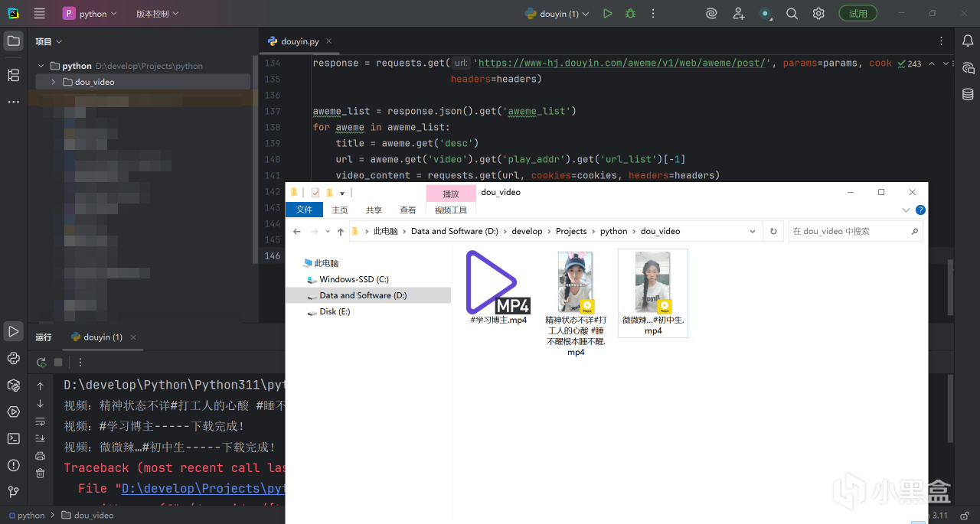Image resolution: width=980 pixels, height=524 pixels.
Task: Rerun douyin (1) in Run panel
Action: (x=41, y=362)
